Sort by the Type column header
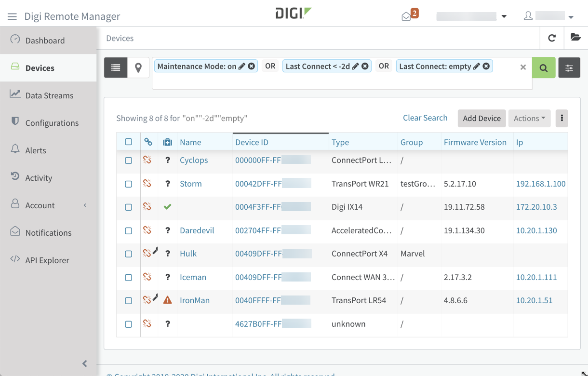Screen dimensions: 588x376 tap(340, 142)
